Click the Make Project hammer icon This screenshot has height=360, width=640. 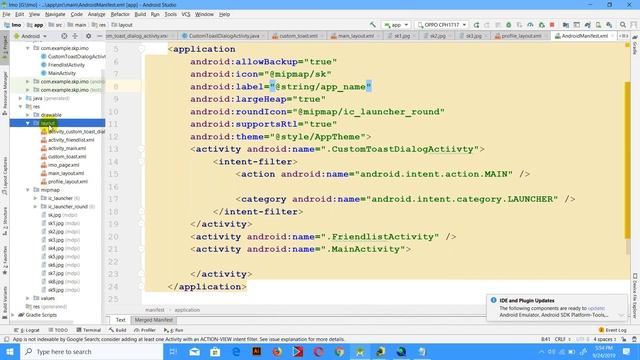pos(373,25)
